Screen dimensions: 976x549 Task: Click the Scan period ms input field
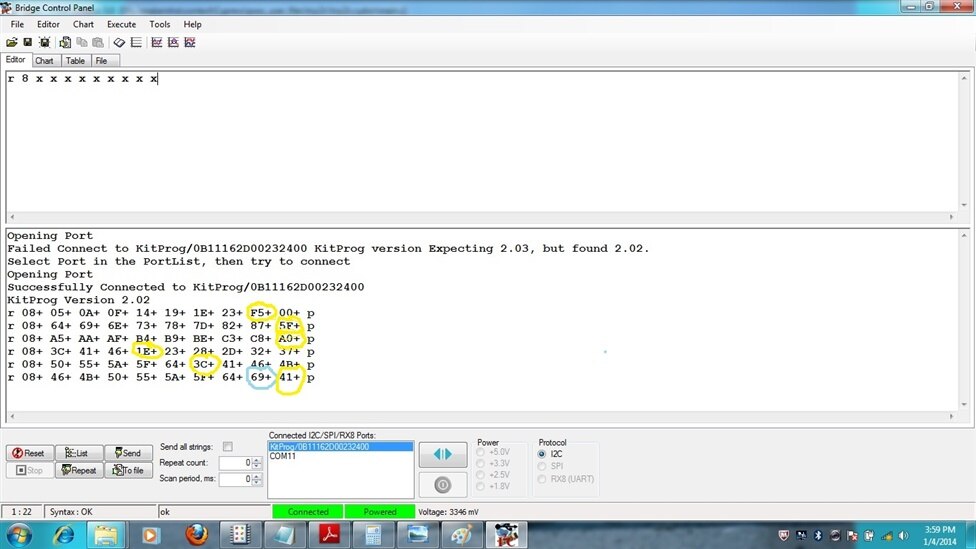click(x=235, y=479)
